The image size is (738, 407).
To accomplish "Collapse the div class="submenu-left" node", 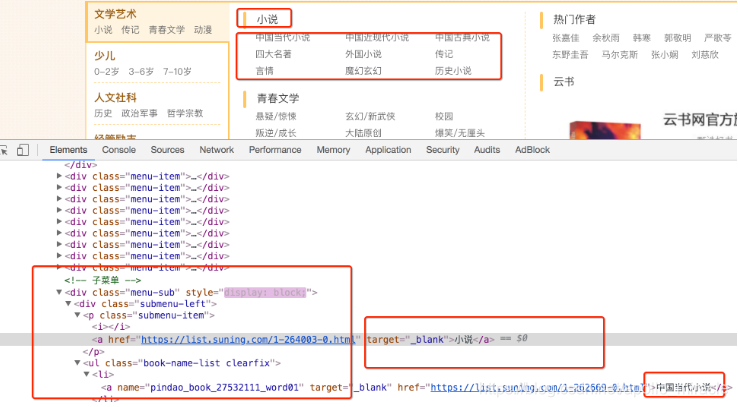I will click(68, 303).
